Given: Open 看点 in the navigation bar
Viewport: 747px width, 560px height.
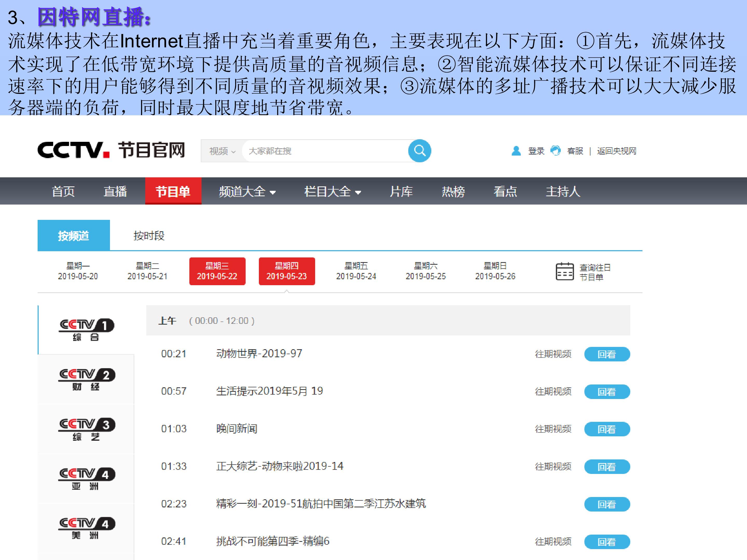Looking at the screenshot, I should click(x=505, y=191).
